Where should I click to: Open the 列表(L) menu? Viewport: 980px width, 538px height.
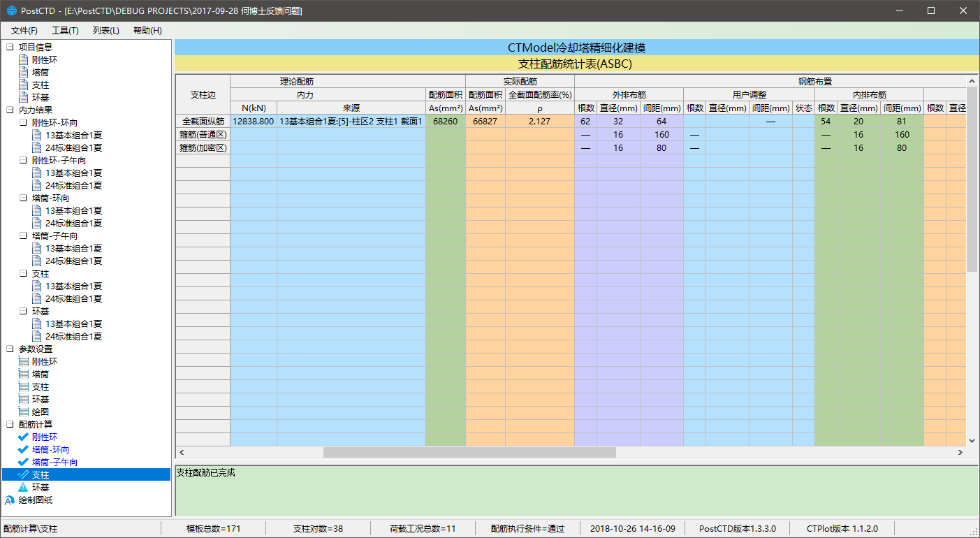click(x=106, y=31)
